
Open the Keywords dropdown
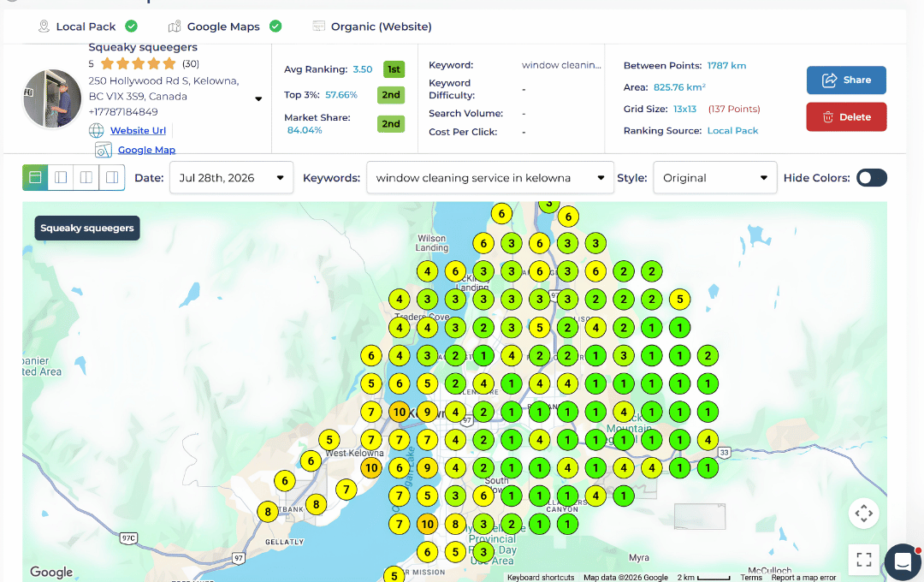(x=490, y=177)
